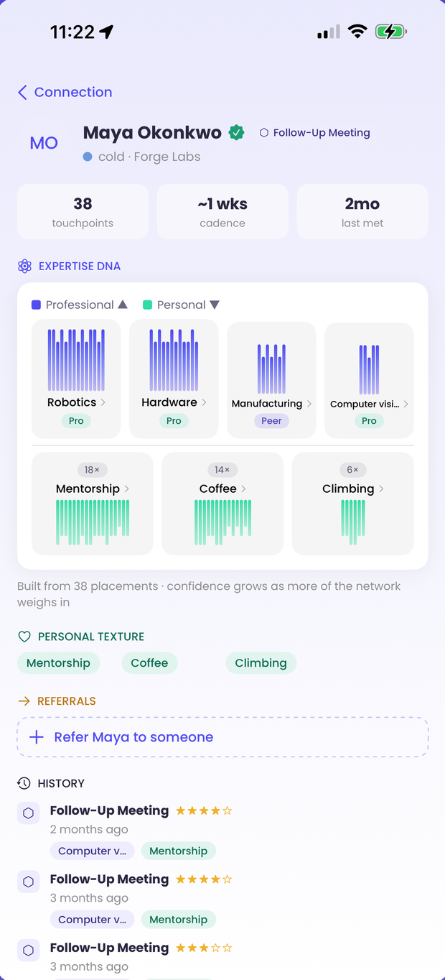
Task: Open the 38 touchpoints stat card
Action: click(83, 211)
